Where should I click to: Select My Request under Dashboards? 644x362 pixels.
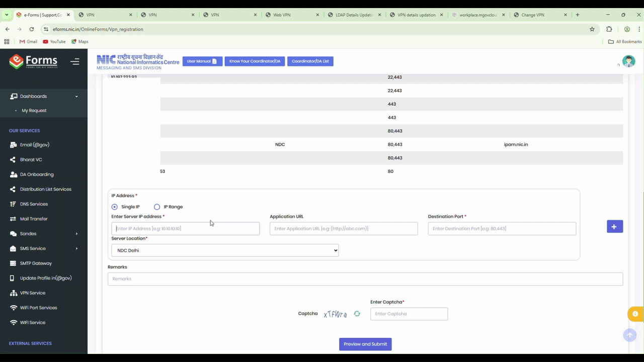[x=34, y=110]
